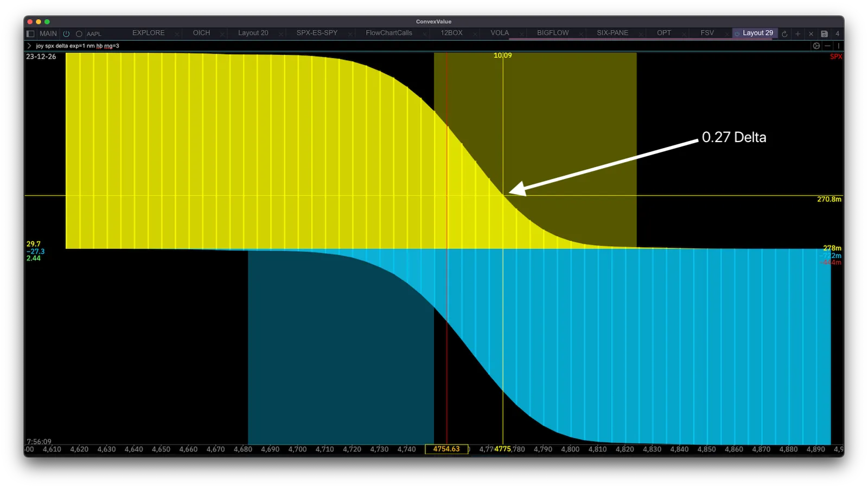The width and height of the screenshot is (868, 488).
Task: Close the VOLA tab
Action: 521,34
